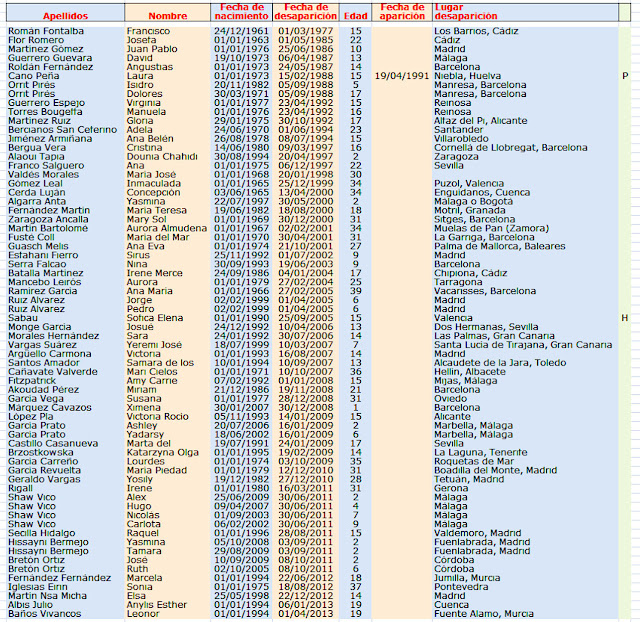Image resolution: width=640 pixels, height=622 pixels.
Task: Select the place 'Enguidanos, Cuenca'
Action: pos(482,193)
